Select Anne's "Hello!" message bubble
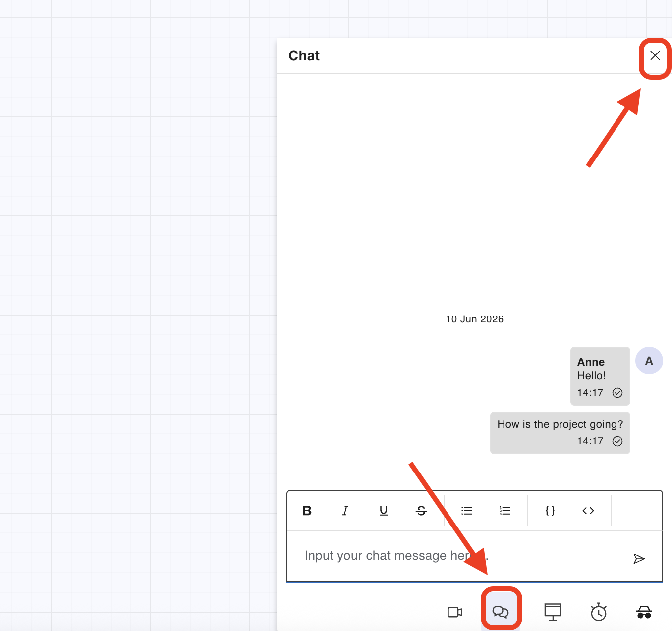 [600, 376]
